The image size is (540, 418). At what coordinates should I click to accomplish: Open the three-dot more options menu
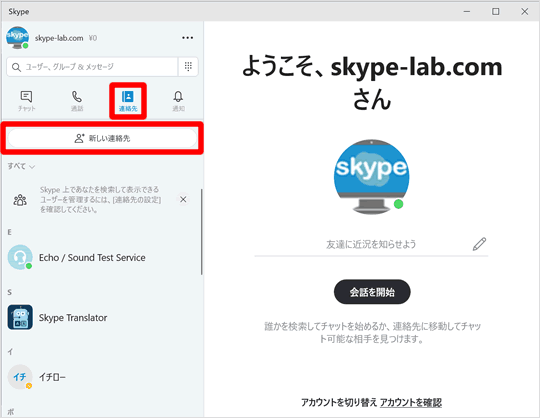pos(187,38)
